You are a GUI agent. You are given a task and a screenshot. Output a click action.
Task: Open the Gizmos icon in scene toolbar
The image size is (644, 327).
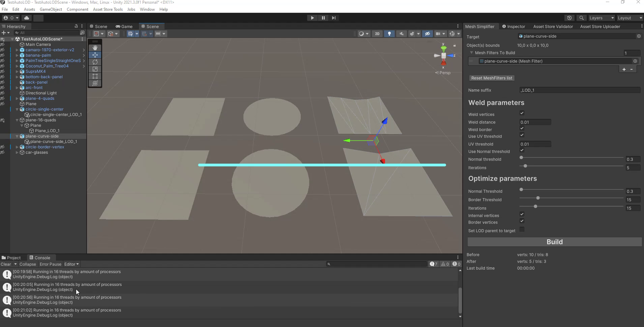[x=452, y=34]
